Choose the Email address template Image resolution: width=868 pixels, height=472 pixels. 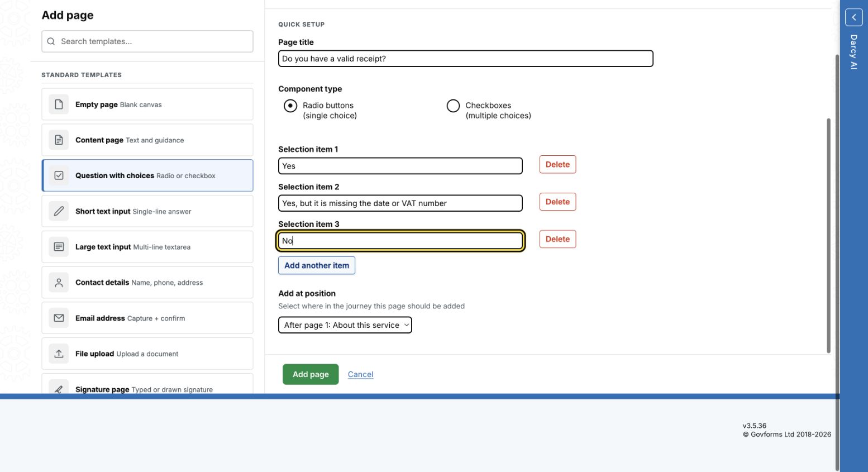coord(147,318)
